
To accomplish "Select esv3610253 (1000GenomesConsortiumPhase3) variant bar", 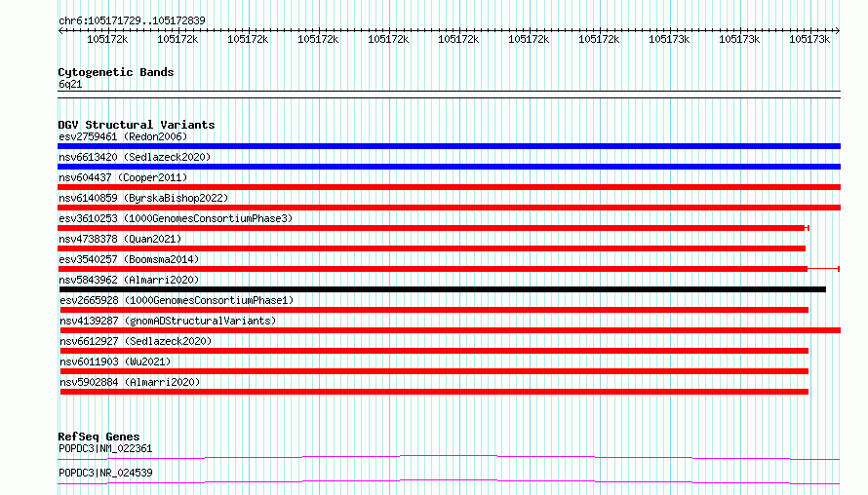I will tap(432, 228).
